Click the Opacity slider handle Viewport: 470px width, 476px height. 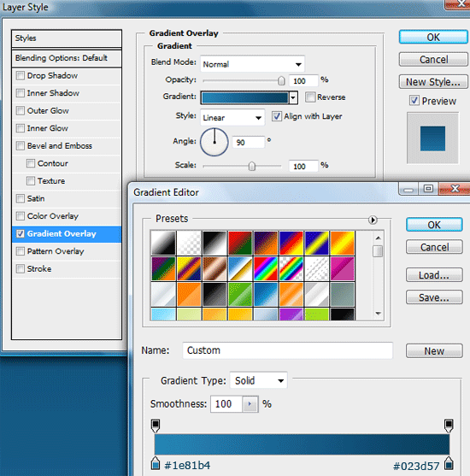[281, 80]
